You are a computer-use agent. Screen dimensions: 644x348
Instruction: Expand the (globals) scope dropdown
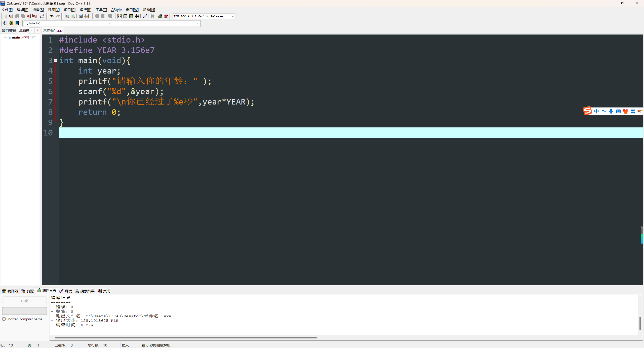click(109, 23)
